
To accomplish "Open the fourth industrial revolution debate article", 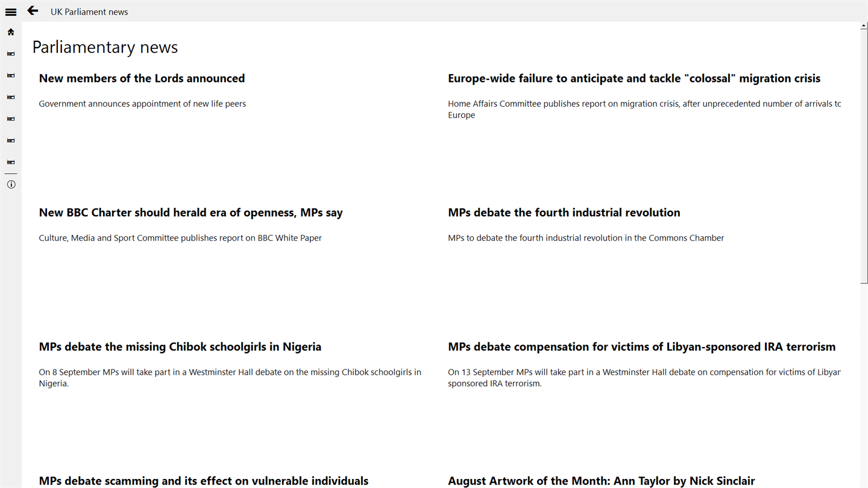I will click(x=564, y=213).
